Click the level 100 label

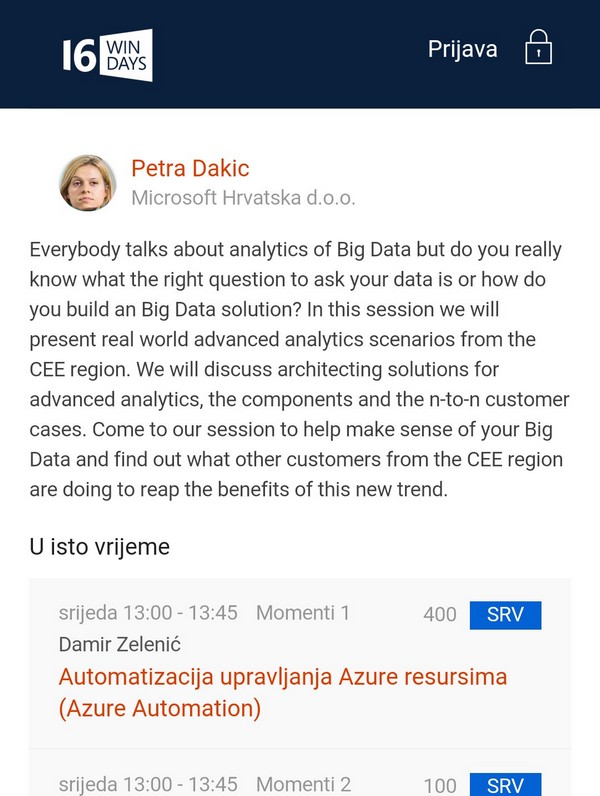[x=440, y=785]
